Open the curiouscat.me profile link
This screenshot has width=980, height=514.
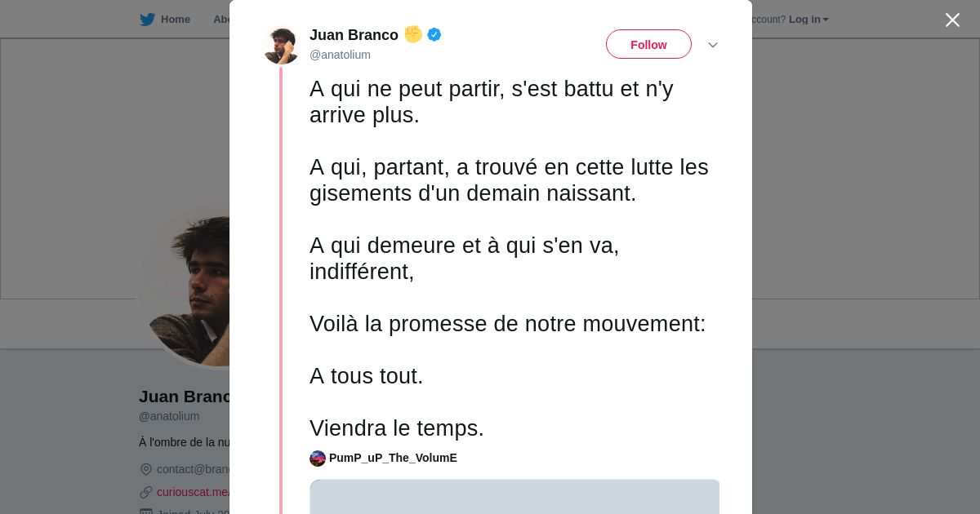[x=194, y=492]
